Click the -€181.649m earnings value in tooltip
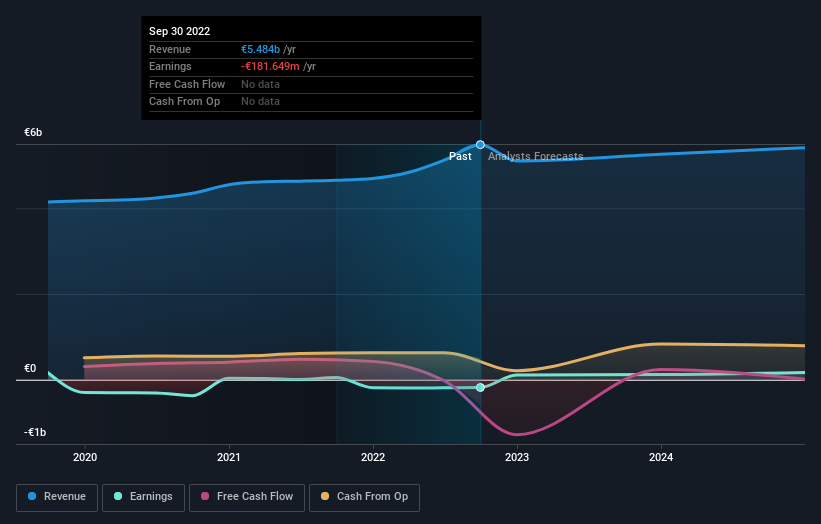 click(270, 66)
